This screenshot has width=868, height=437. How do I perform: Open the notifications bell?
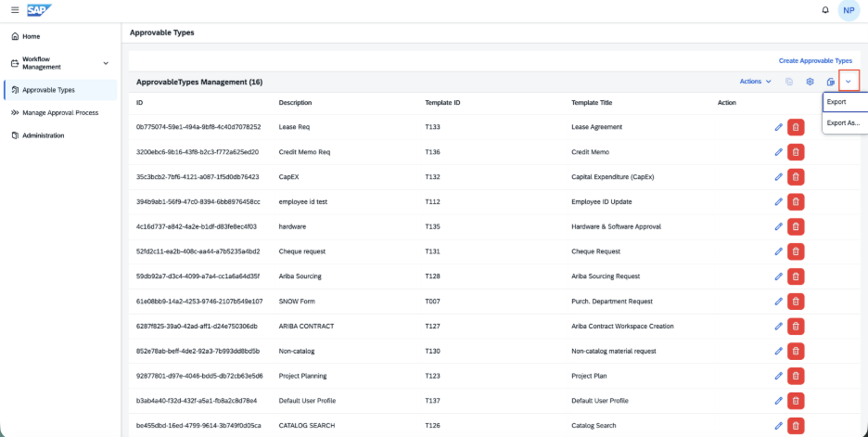click(x=825, y=10)
